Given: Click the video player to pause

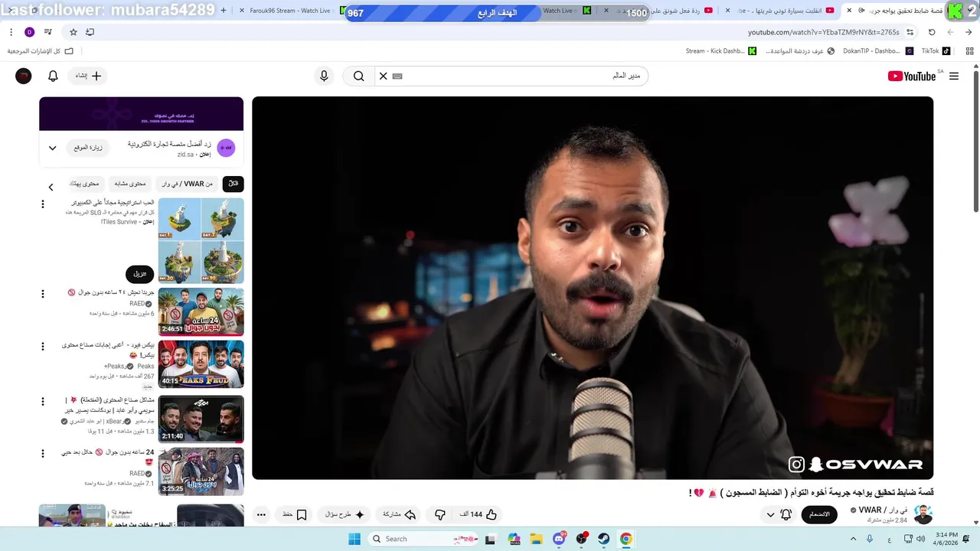Looking at the screenshot, I should [x=593, y=288].
